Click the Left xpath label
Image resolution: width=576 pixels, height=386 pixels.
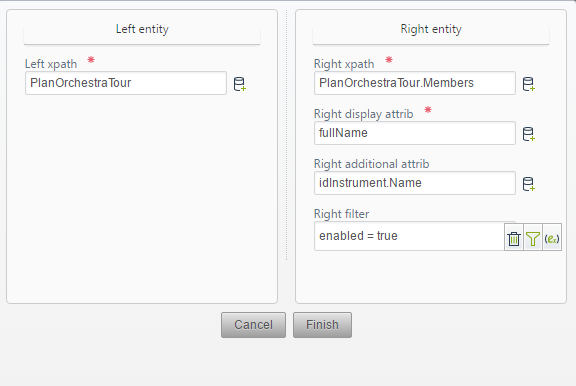[51, 64]
